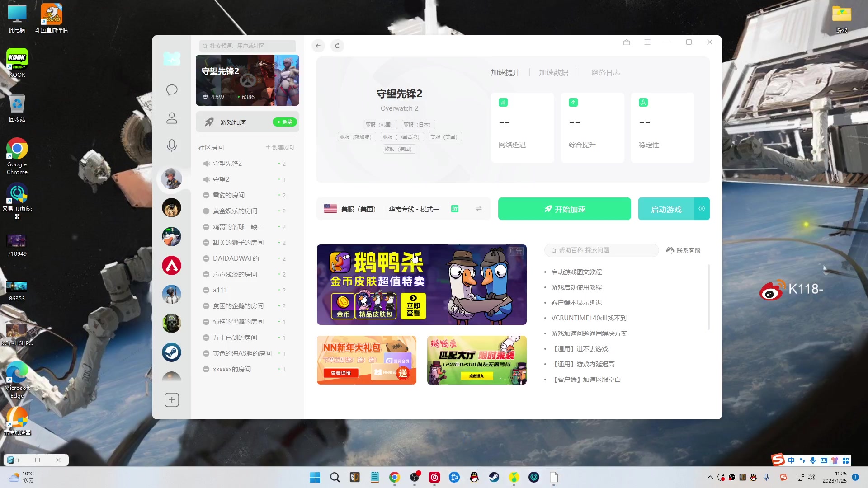Open help article VCRUNTIME140dll找不到
Screen dimensions: 868x488
[589, 318]
